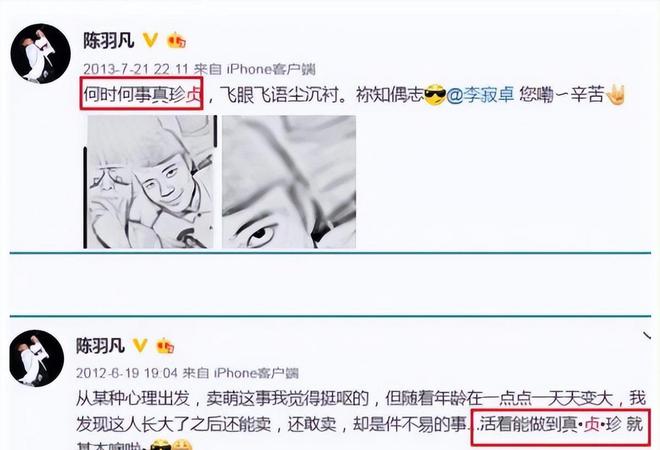Click the sunglasses emoji in first post
The width and height of the screenshot is (660, 450).
435,95
